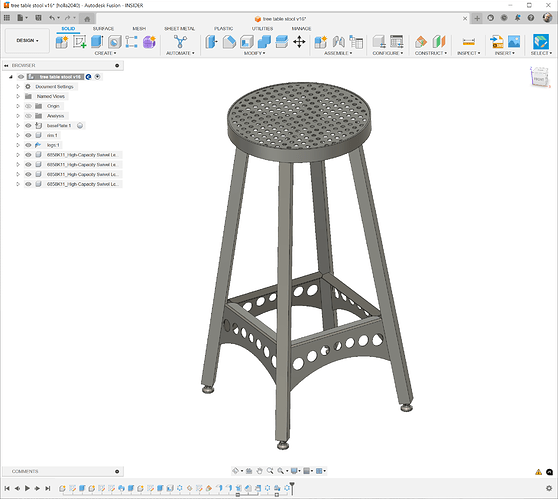The height and width of the screenshot is (499, 558).
Task: Toggle visibility of the Origin folder
Action: [x=28, y=106]
